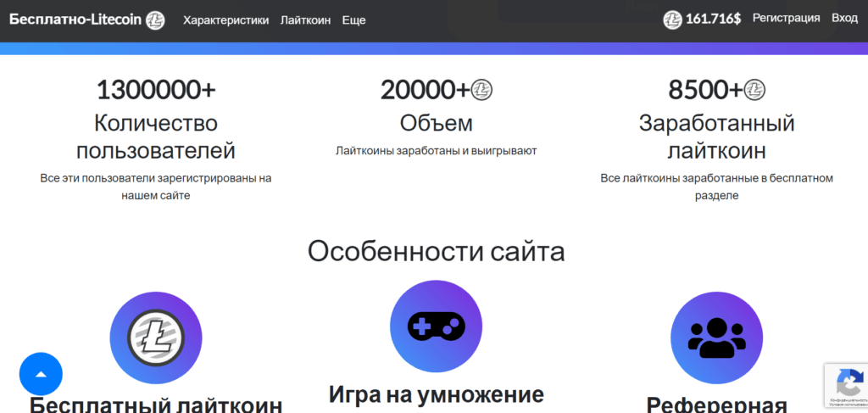Click the gamepad feature icon
Image resolution: width=868 pixels, height=413 pixels.
point(437,326)
